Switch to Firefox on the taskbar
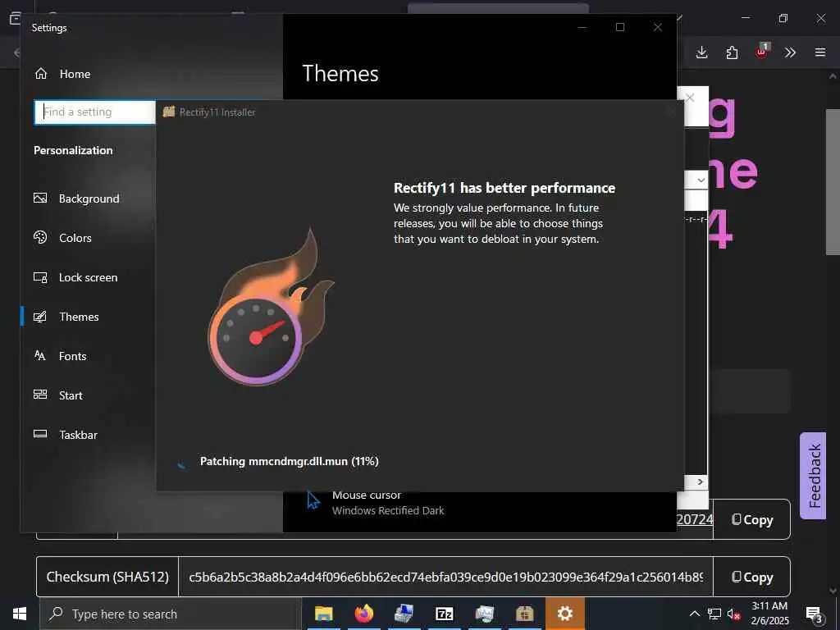This screenshot has height=630, width=840. 363,614
